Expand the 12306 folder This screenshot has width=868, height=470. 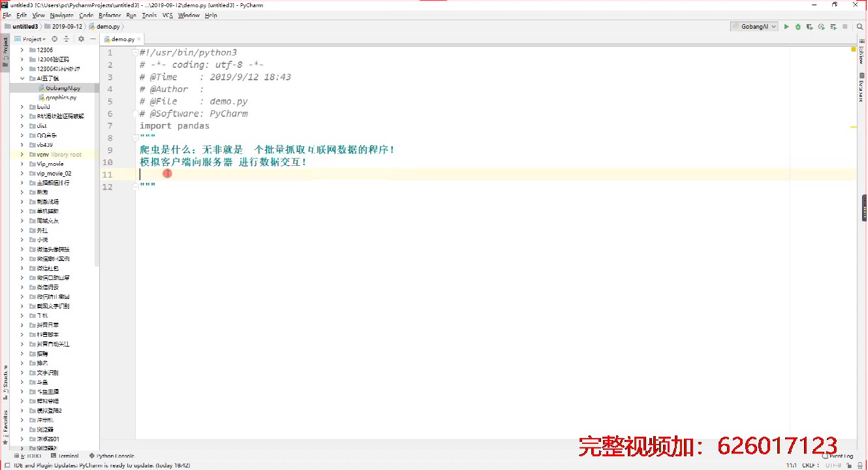tap(22, 50)
